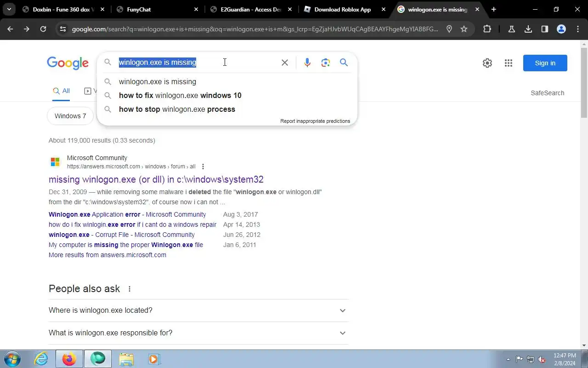588x368 pixels.
Task: Click inside the Google search input field
Action: pos(198,63)
